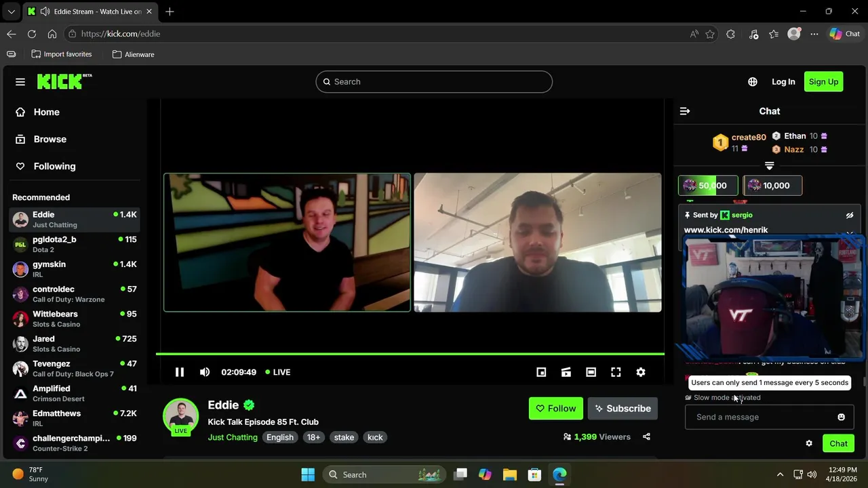Open gymskin recommended channel
The image size is (868, 488).
75,269
